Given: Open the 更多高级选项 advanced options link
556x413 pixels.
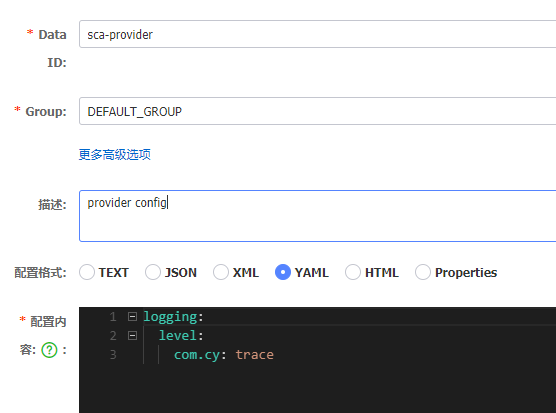Looking at the screenshot, I should [x=115, y=155].
